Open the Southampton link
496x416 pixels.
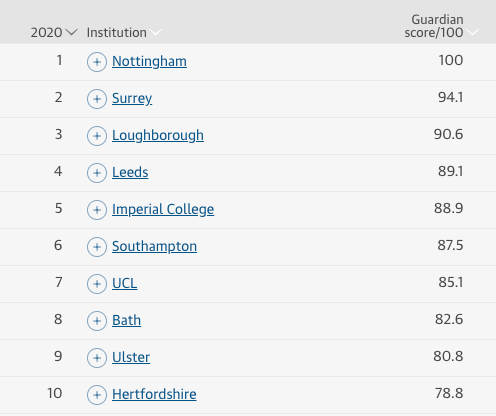pos(154,246)
